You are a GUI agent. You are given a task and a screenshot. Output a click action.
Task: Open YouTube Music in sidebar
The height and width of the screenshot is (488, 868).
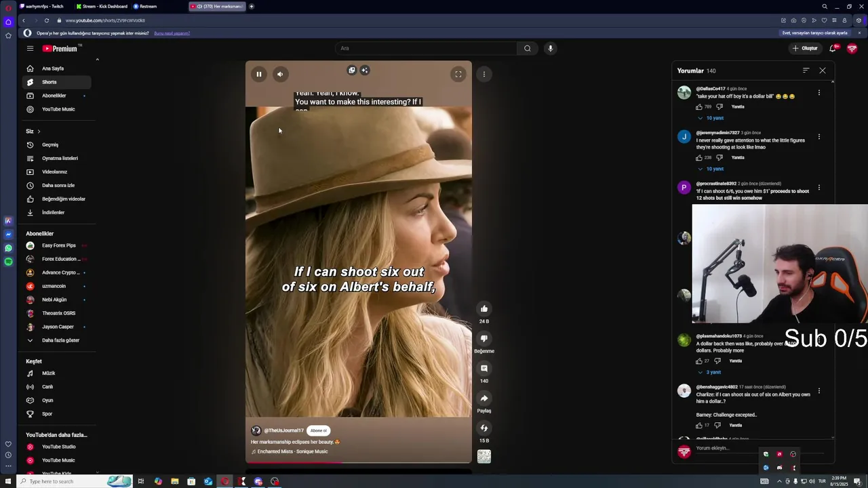pos(56,109)
